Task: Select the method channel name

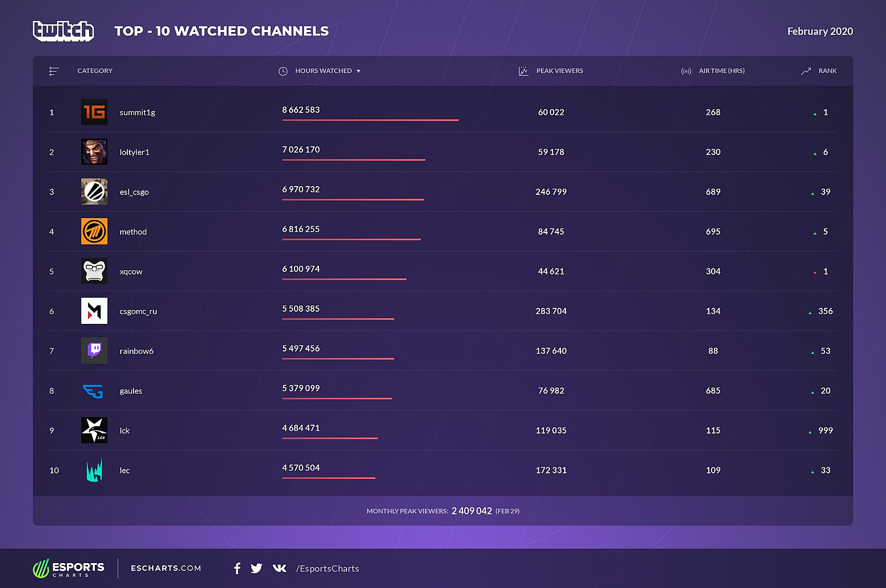Action: pos(133,232)
